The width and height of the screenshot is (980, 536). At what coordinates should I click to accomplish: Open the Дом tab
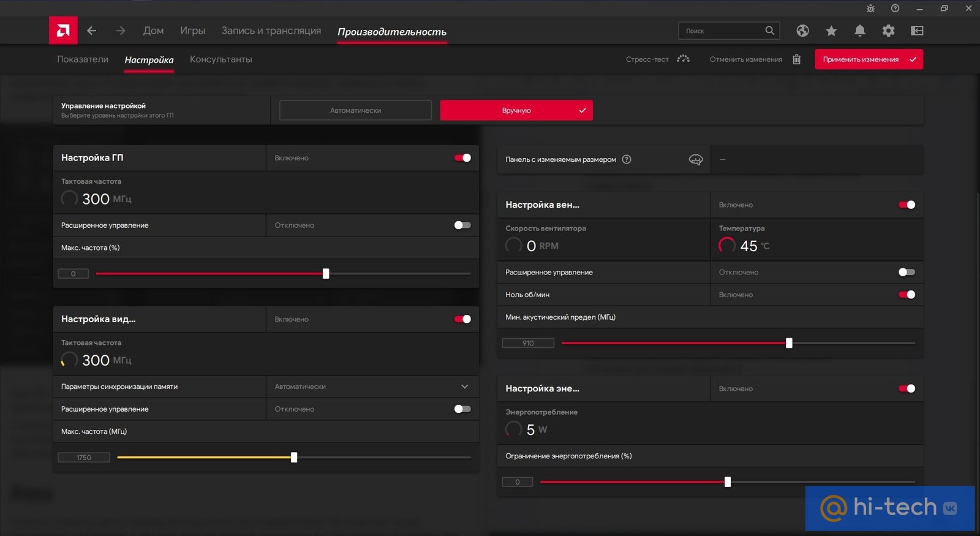153,31
